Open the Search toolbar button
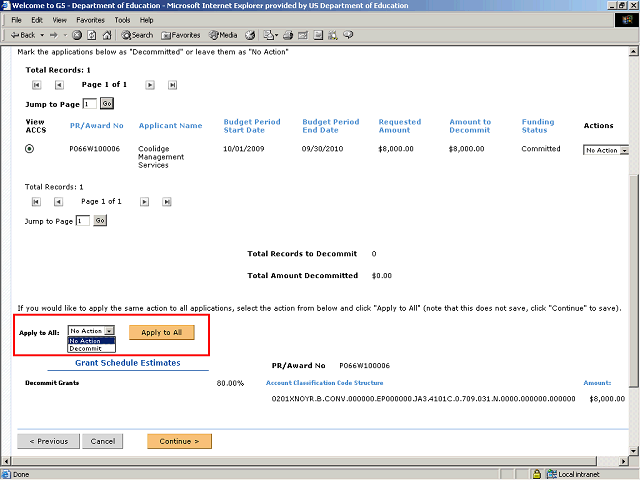Viewport: 640px width, 480px height. pos(137,35)
